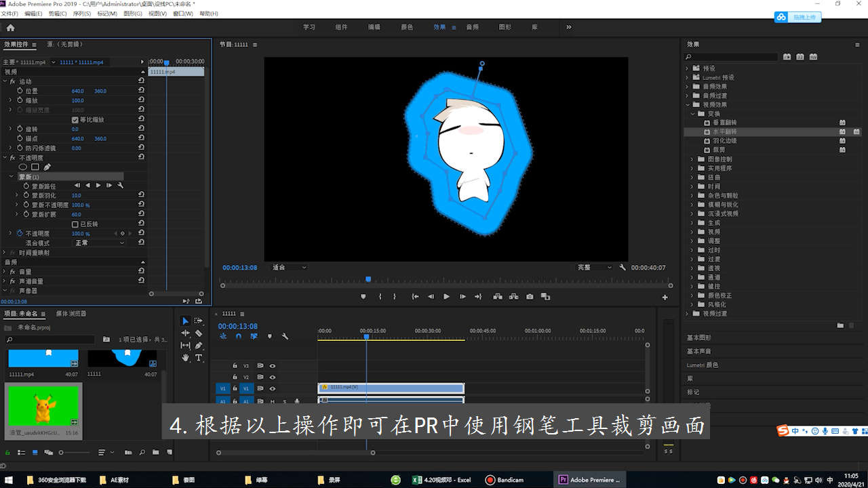Screen dimensions: 868x488
Task: Step forward one frame
Action: pyautogui.click(x=462, y=296)
